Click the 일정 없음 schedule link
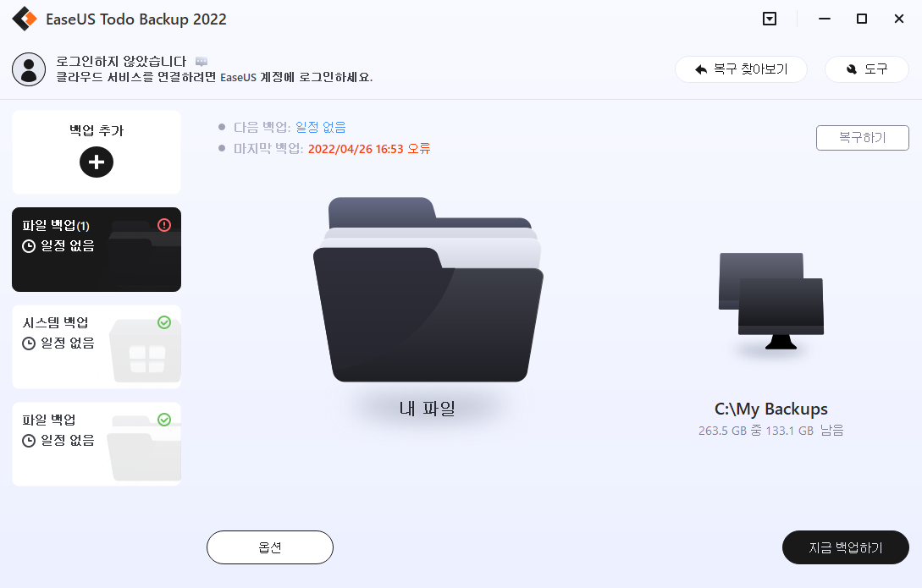 [321, 128]
